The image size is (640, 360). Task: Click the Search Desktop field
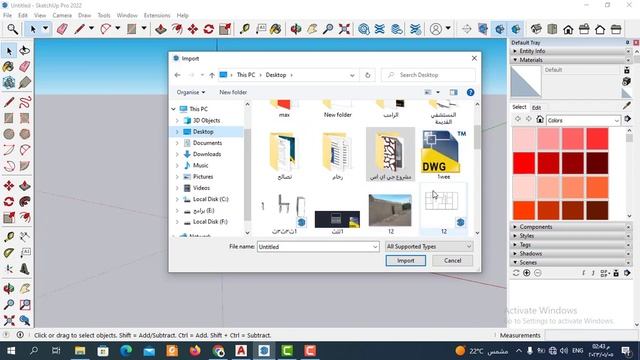pyautogui.click(x=428, y=75)
